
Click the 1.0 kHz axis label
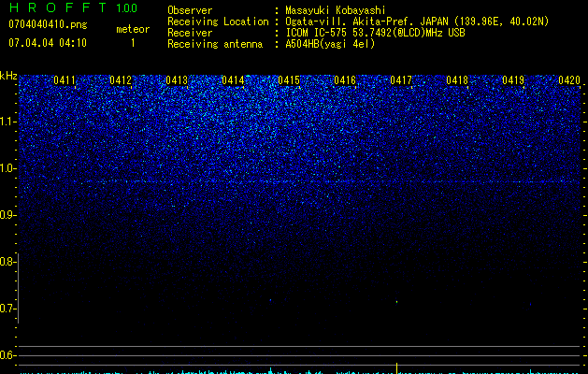pyautogui.click(x=7, y=168)
